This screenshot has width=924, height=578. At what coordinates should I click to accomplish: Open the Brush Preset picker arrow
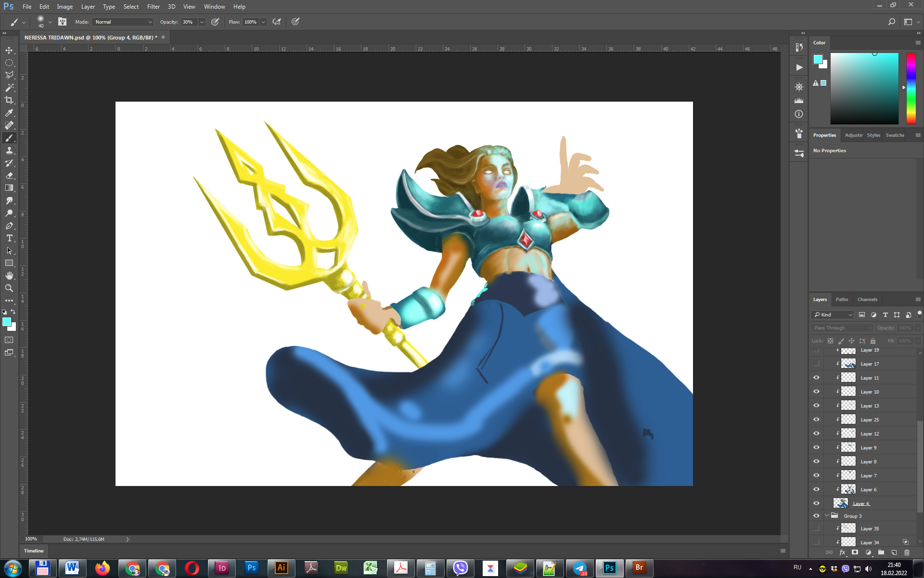pyautogui.click(x=50, y=22)
